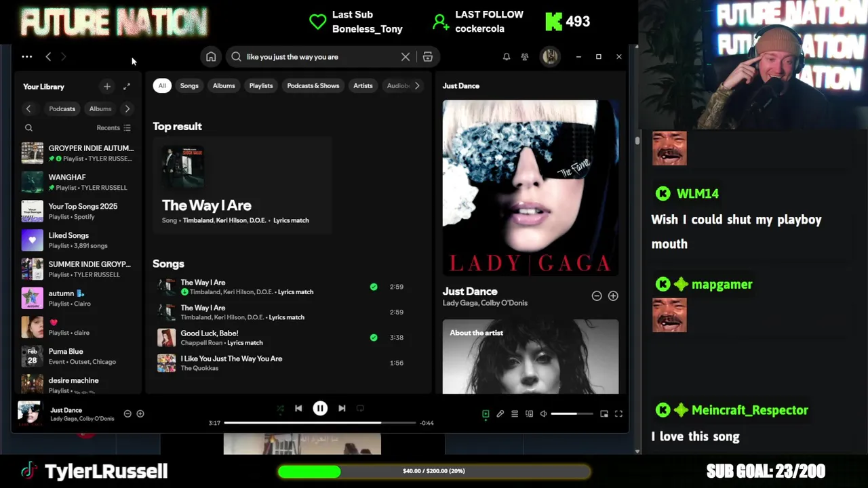
Task: Open the three-dots Spotify menu
Action: click(x=26, y=57)
